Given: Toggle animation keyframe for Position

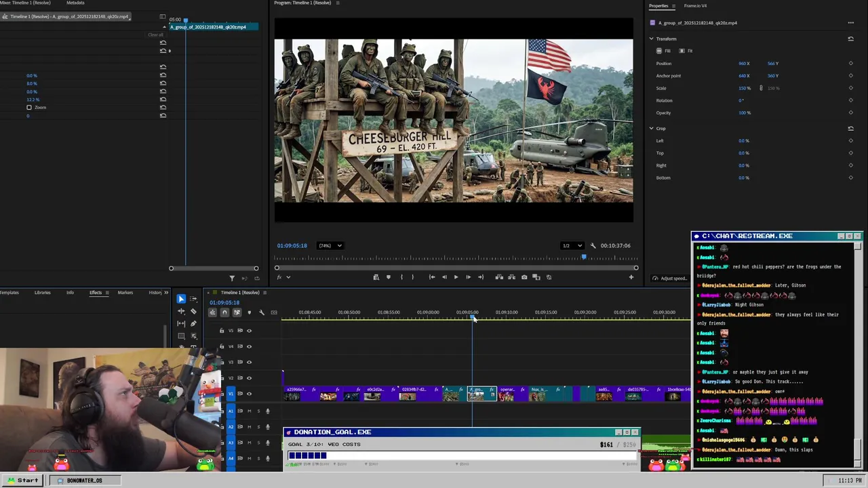Looking at the screenshot, I should click(x=850, y=64).
